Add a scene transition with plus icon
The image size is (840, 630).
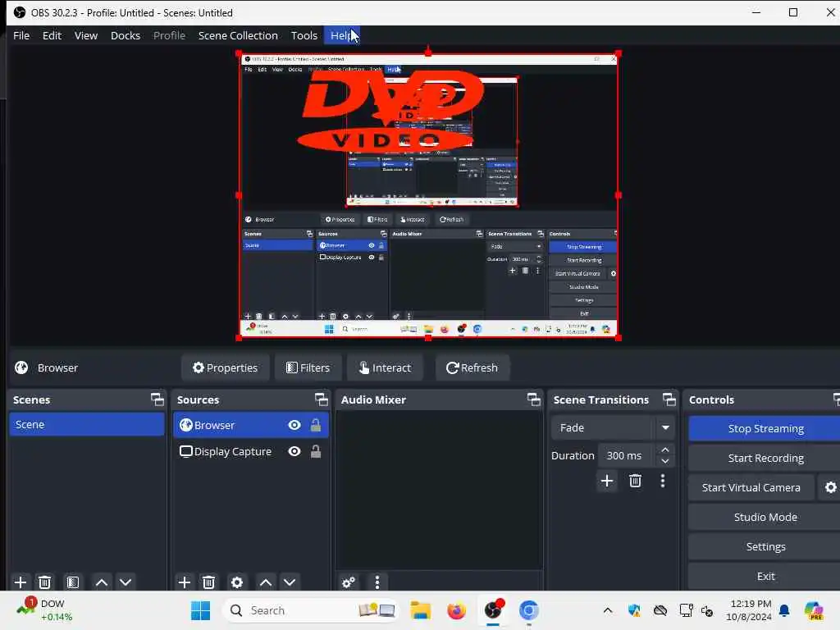pyautogui.click(x=607, y=481)
